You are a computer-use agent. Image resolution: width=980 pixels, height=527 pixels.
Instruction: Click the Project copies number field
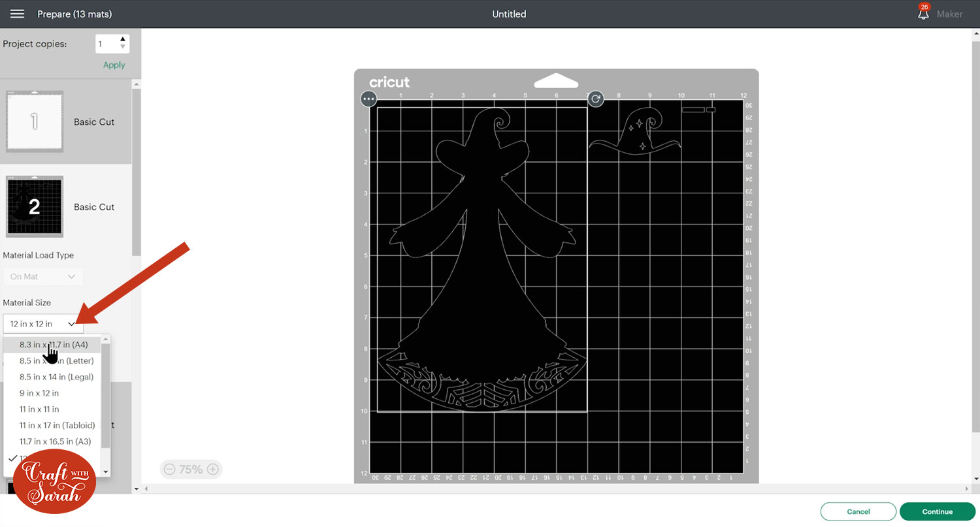(106, 44)
